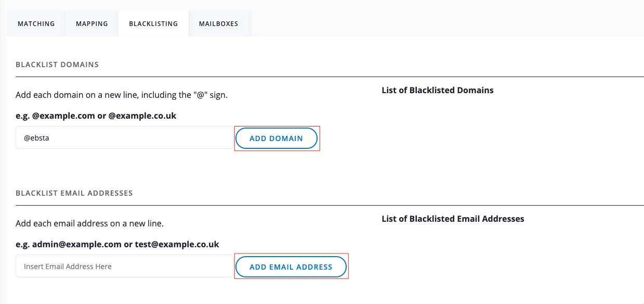The image size is (644, 304).
Task: Click the empty area below List of Blacklisted Domains
Action: coord(509,135)
